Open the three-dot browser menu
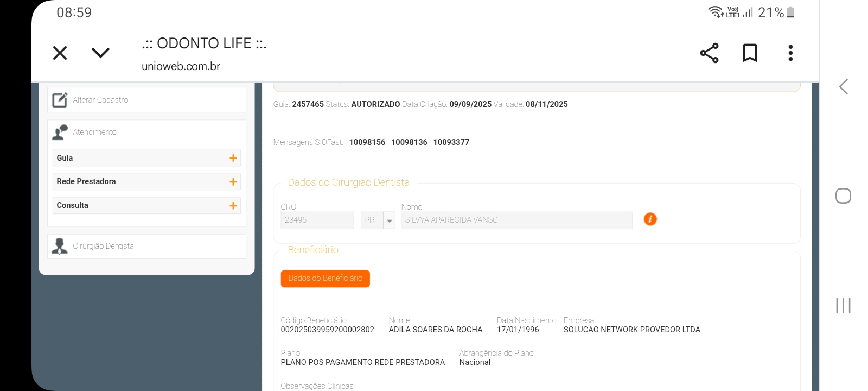This screenshot has height=391, width=868. [x=790, y=53]
